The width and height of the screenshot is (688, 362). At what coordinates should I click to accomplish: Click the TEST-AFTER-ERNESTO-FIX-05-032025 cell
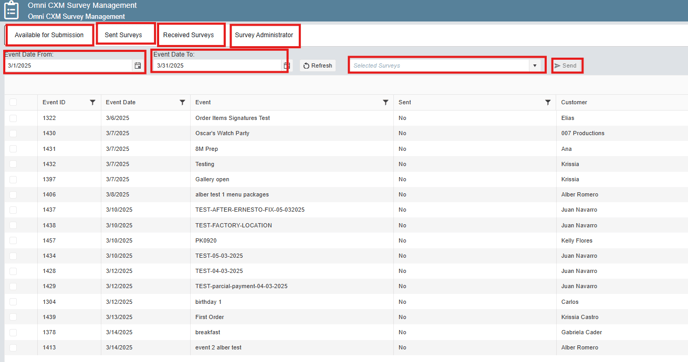click(x=250, y=210)
